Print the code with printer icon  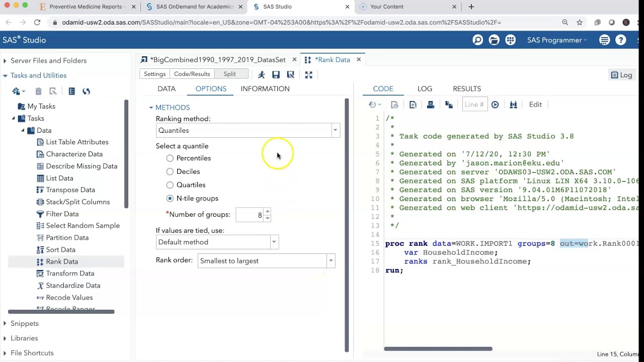[430, 105]
